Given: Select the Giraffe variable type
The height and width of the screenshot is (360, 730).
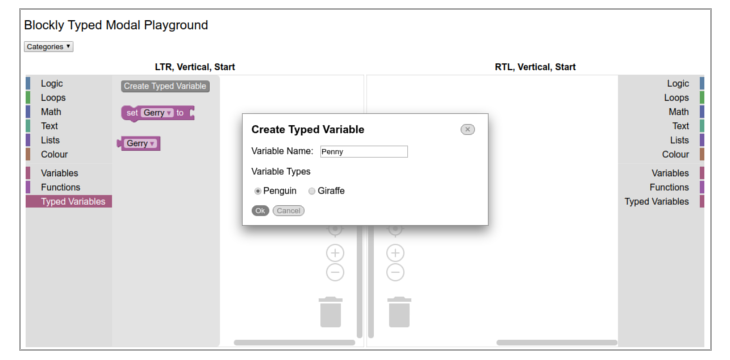Looking at the screenshot, I should [x=312, y=191].
